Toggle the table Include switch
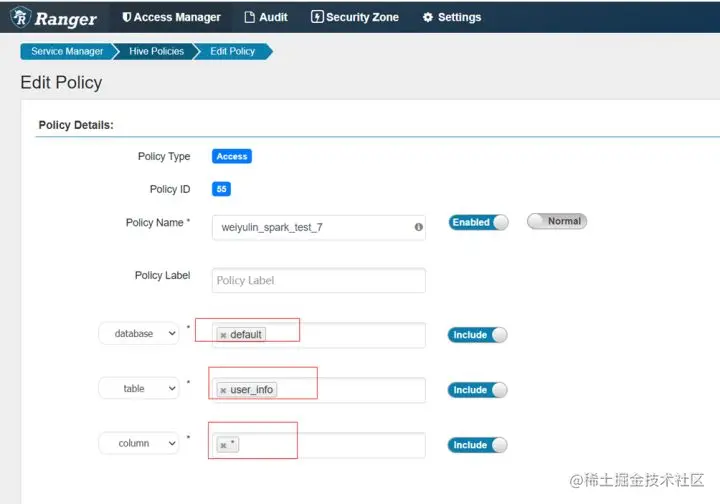Image resolution: width=720 pixels, height=504 pixels. point(478,390)
